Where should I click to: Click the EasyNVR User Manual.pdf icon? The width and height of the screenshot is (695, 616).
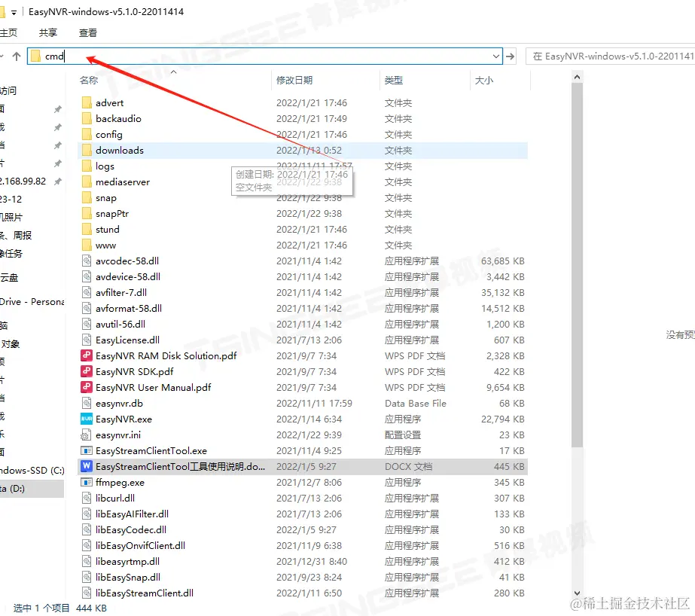pyautogui.click(x=87, y=387)
